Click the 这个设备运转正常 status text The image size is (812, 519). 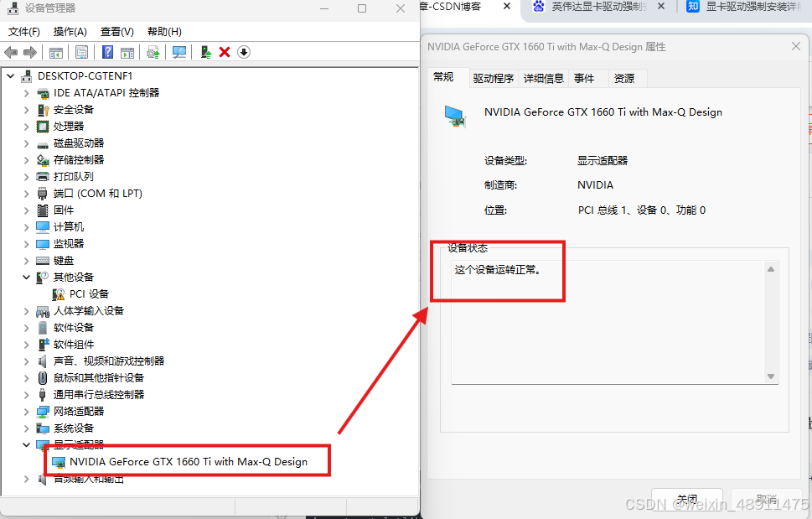498,270
